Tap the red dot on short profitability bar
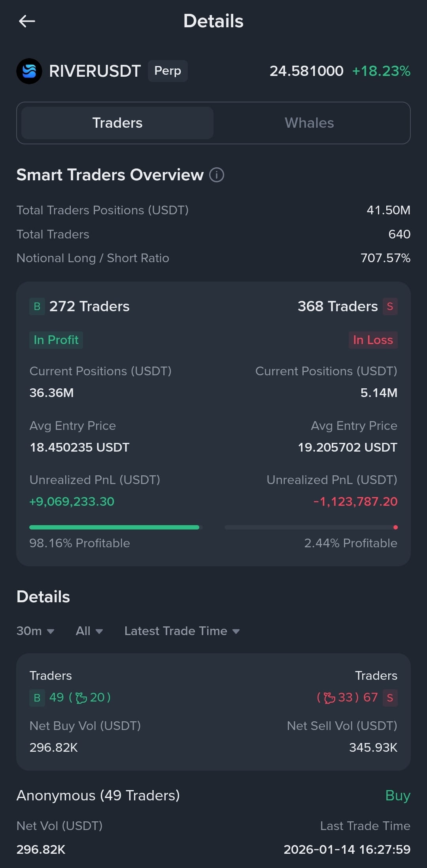 pos(395,527)
